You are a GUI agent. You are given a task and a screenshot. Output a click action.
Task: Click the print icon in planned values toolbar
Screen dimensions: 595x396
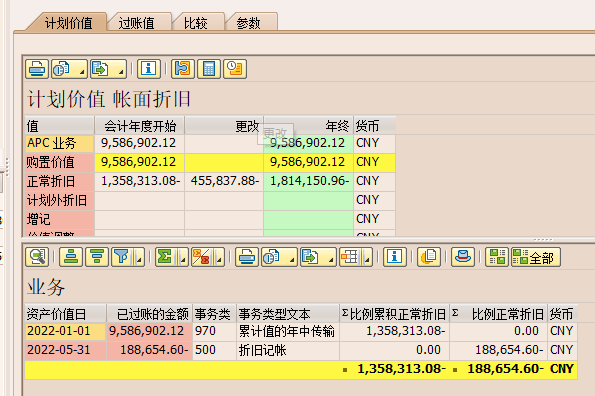37,69
